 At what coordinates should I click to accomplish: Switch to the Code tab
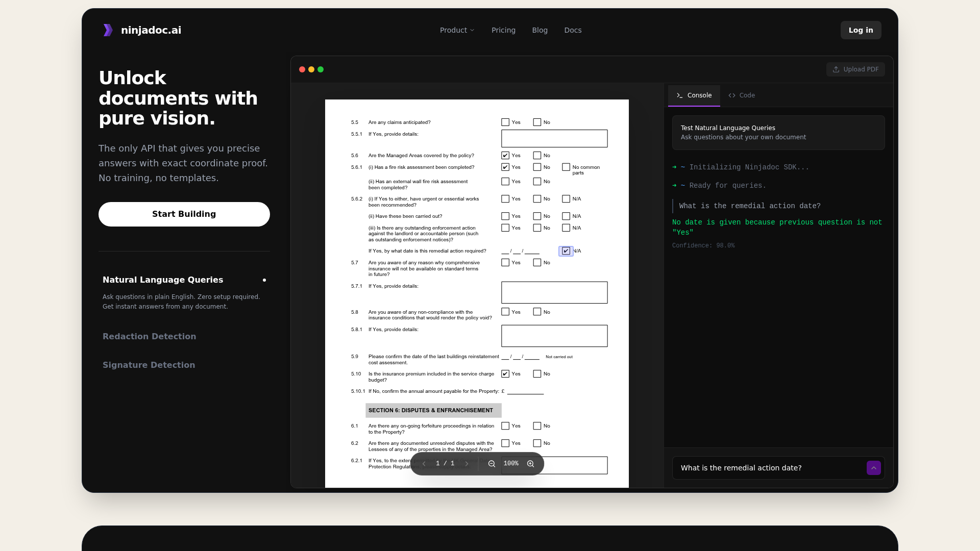742,95
